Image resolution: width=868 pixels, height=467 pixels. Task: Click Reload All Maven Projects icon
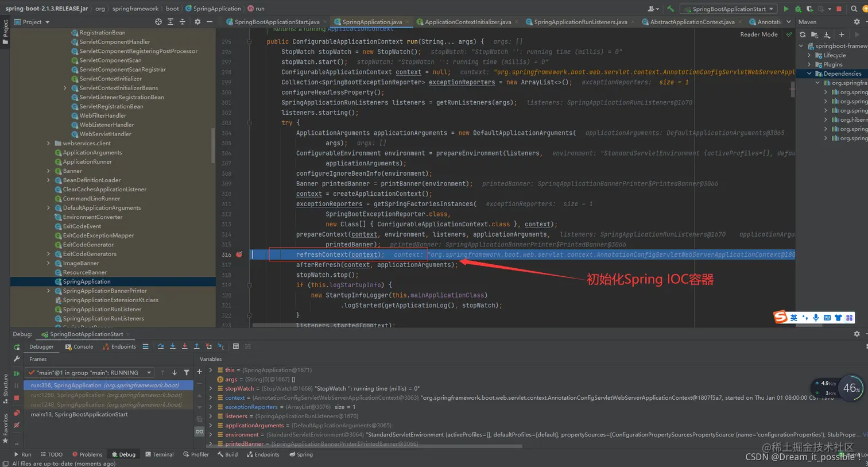coord(803,34)
